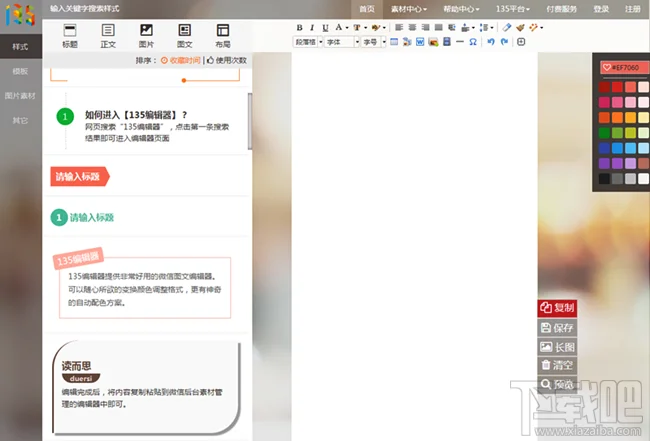This screenshot has height=441, width=650.
Task: Generate a 长图 long image
Action: click(x=557, y=346)
